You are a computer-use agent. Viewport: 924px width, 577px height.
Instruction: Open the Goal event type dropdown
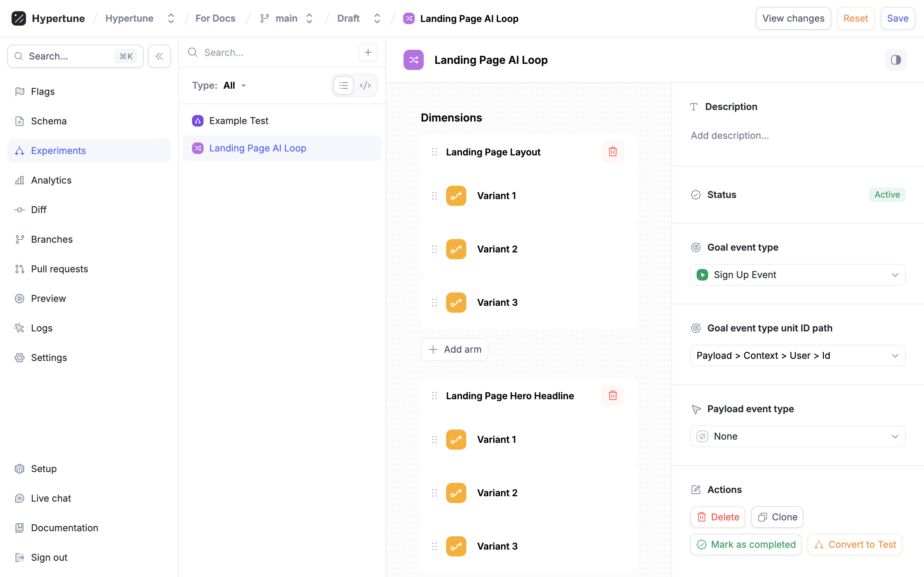click(x=797, y=275)
